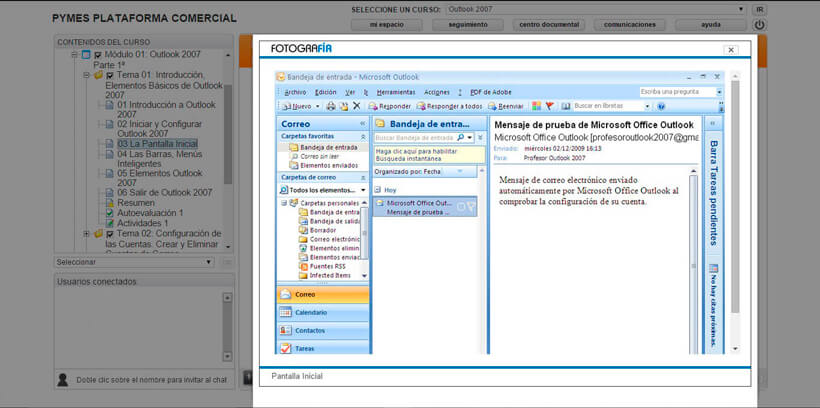Click the centro documental button
The image size is (820, 408).
(x=549, y=25)
